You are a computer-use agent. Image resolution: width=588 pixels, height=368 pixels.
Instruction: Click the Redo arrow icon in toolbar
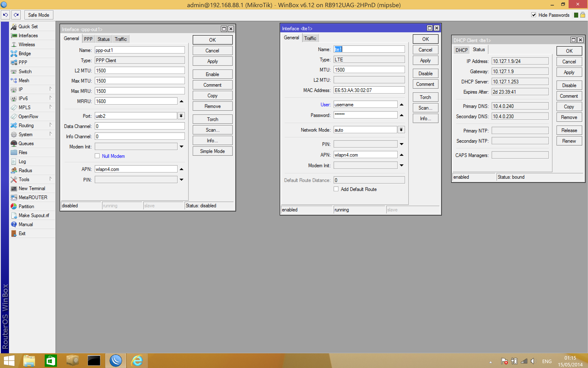16,15
